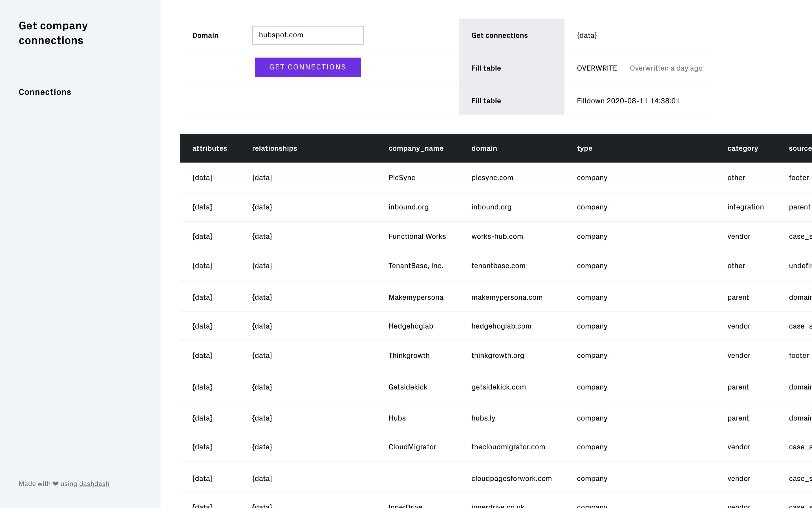
Task: Select the inbound.org company name cell
Action: pyautogui.click(x=408, y=207)
